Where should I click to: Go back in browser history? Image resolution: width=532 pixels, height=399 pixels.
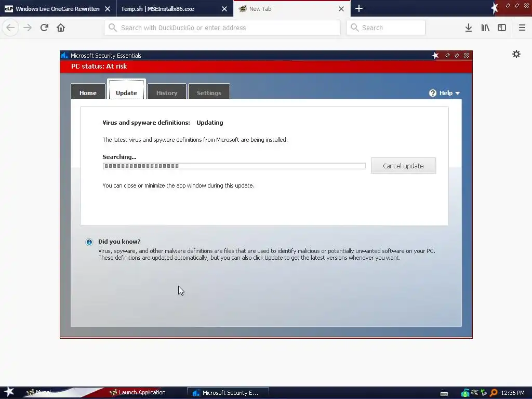pos(10,28)
